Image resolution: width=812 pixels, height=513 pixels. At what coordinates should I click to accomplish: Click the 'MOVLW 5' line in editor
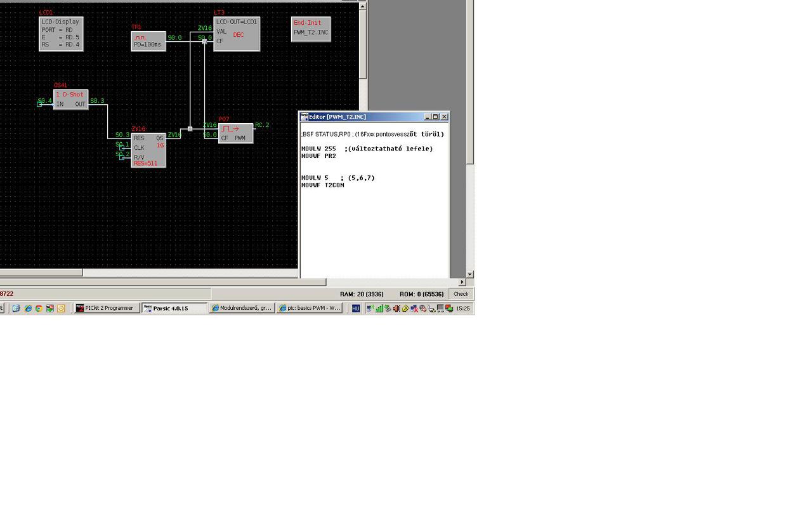(338, 178)
